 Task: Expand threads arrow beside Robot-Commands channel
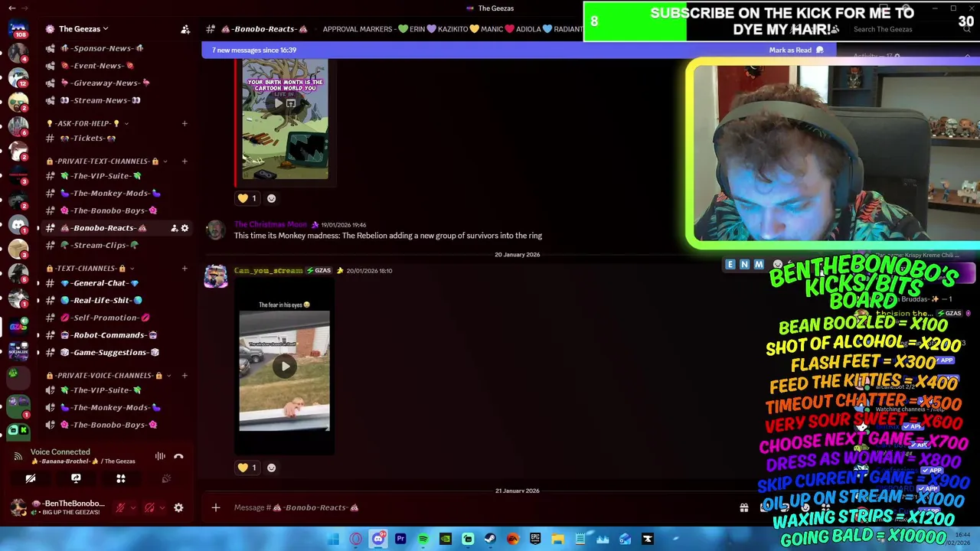click(x=38, y=335)
